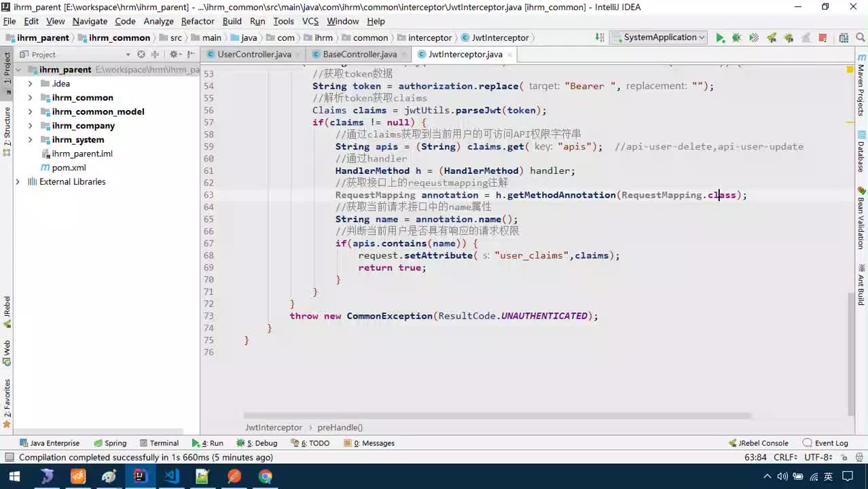Show hidden system tray icons
Viewport: 868px width, 489px height.
point(767,477)
